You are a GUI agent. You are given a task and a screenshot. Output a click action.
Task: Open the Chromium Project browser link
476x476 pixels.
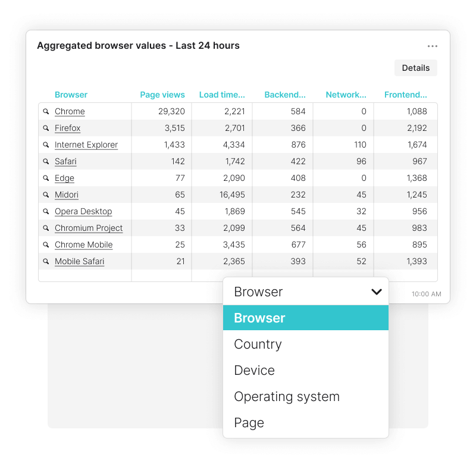(x=89, y=228)
